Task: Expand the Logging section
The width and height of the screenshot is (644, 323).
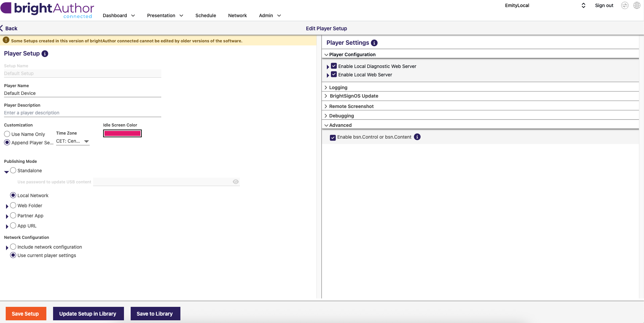Action: click(x=338, y=87)
